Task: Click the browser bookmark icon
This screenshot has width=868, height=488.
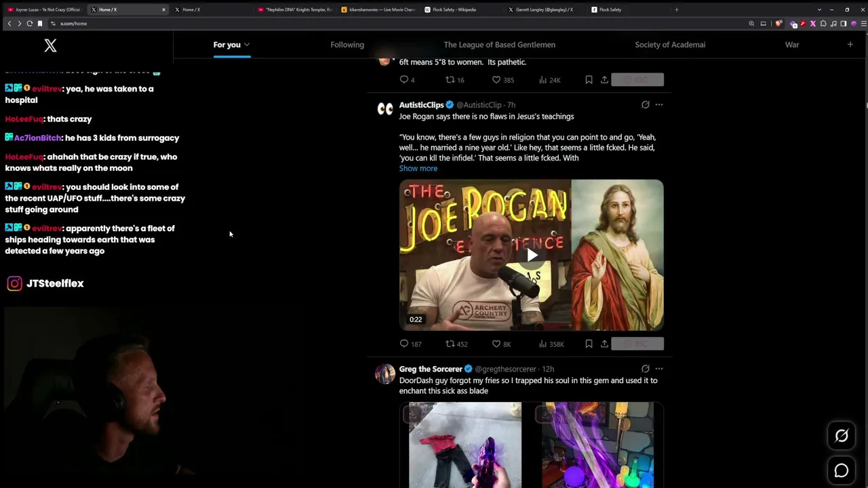Action: coord(40,24)
